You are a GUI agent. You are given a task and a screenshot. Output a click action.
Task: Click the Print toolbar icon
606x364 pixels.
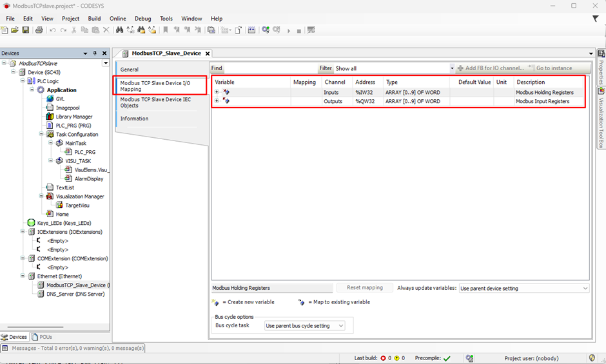(39, 30)
